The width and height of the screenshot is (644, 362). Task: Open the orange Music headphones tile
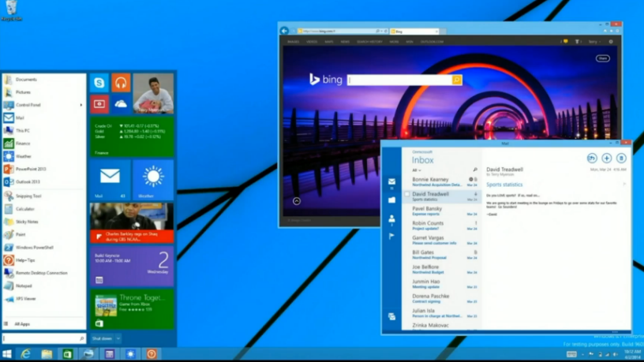coord(120,83)
